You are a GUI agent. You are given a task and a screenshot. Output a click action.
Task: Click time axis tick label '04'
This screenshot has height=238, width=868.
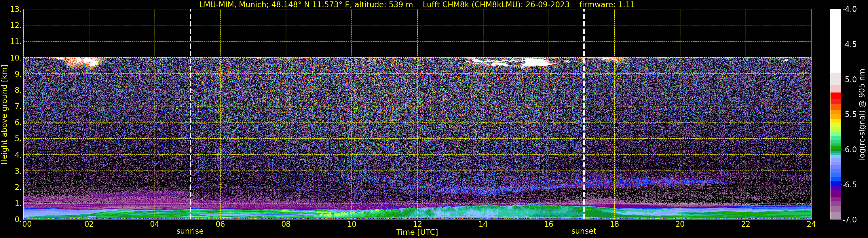(155, 224)
